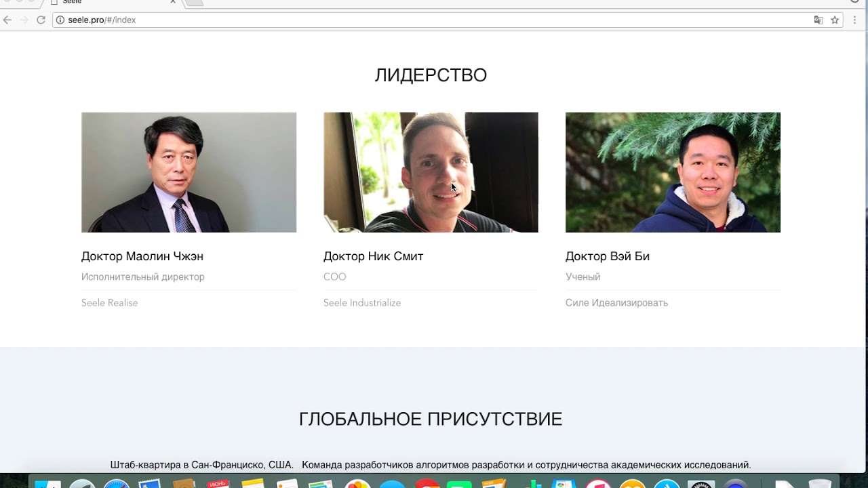Image resolution: width=868 pixels, height=488 pixels.
Task: Reload the seele.pro page
Action: [x=41, y=20]
